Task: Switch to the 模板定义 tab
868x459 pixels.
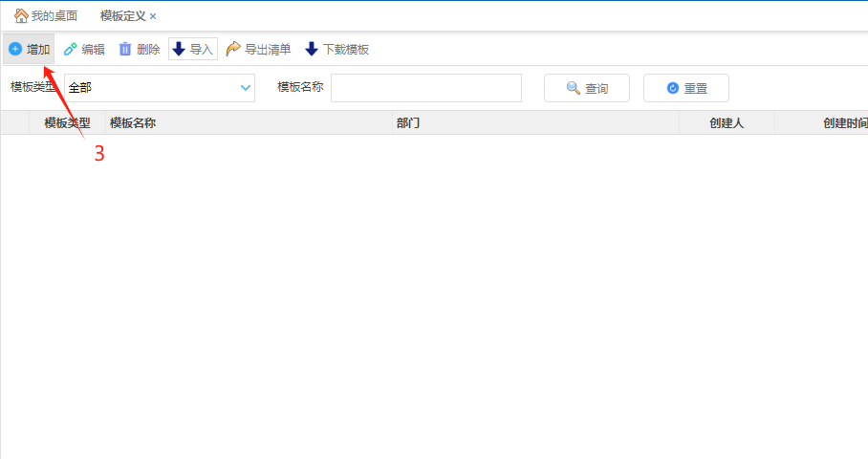Action: 122,16
